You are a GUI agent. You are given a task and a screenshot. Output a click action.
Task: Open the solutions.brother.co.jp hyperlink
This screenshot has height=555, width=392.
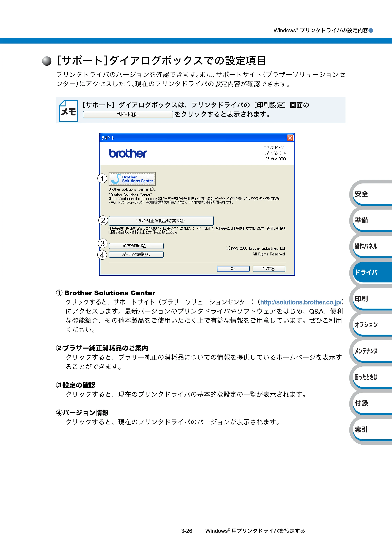click(301, 302)
